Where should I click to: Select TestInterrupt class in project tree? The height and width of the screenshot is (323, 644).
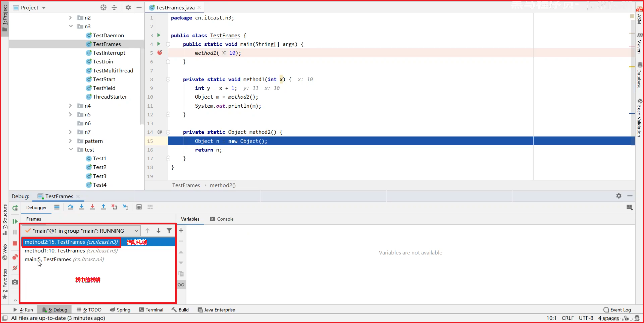(x=109, y=53)
